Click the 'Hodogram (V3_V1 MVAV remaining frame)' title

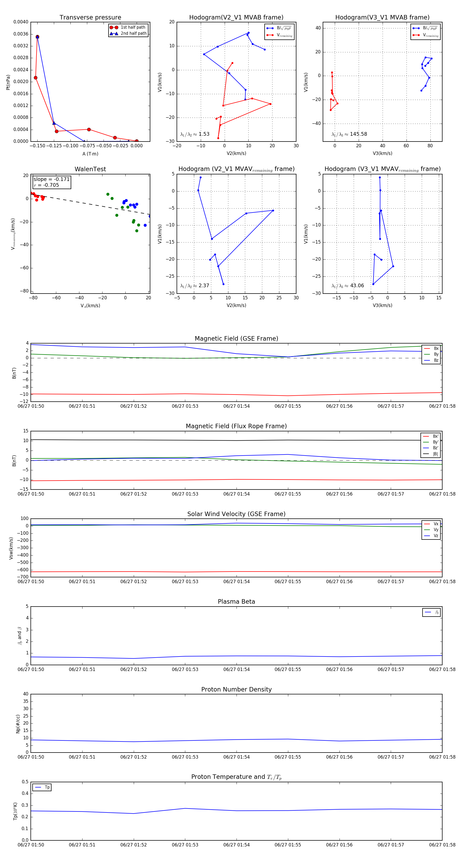point(382,169)
